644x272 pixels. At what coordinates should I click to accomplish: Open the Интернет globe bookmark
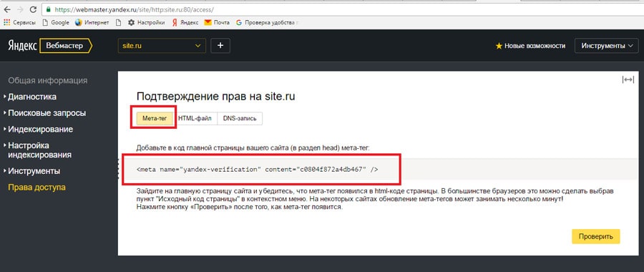pyautogui.click(x=92, y=23)
